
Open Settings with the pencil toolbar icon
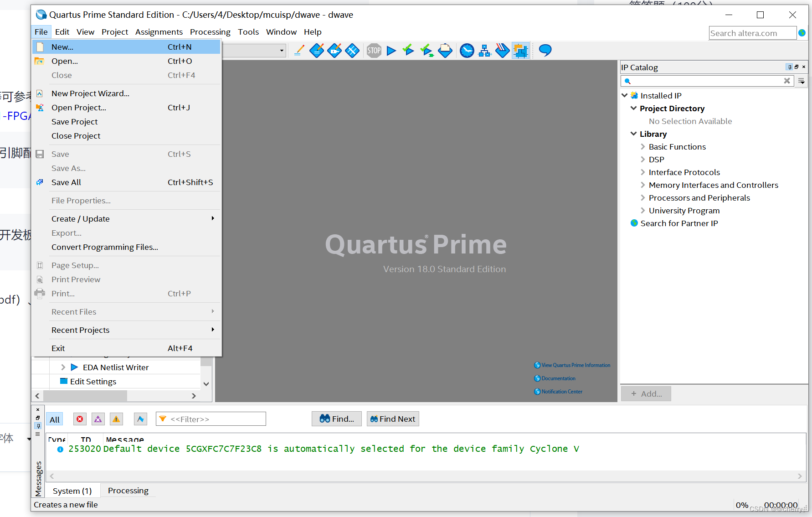tap(299, 51)
